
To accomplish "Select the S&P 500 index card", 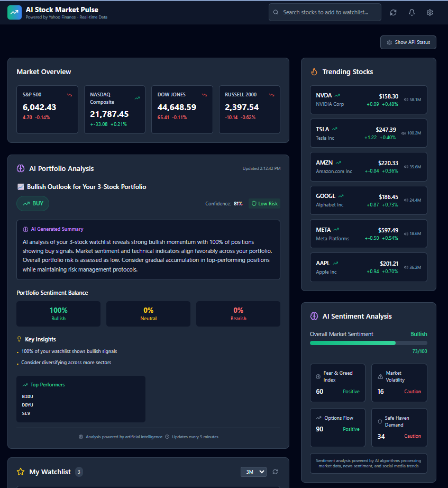I will pyautogui.click(x=47, y=110).
